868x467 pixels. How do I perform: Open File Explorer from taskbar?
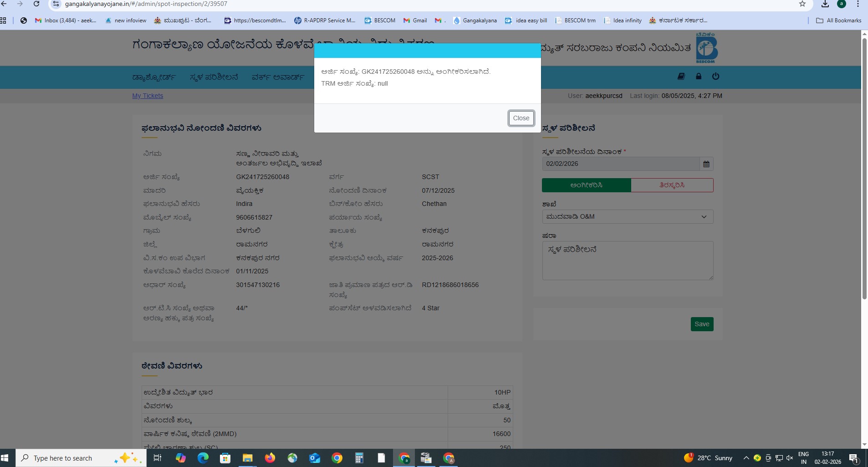[247, 458]
